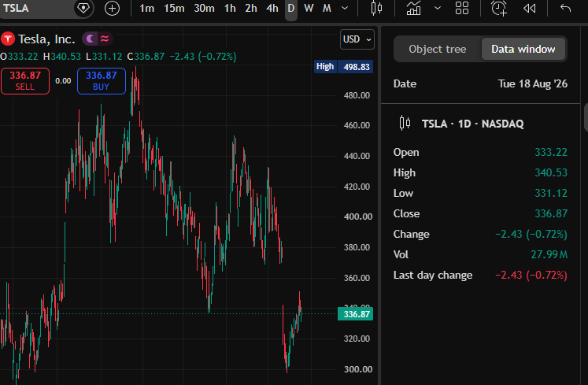This screenshot has width=588, height=385.
Task: Select the 30m timeframe
Action: (204, 8)
